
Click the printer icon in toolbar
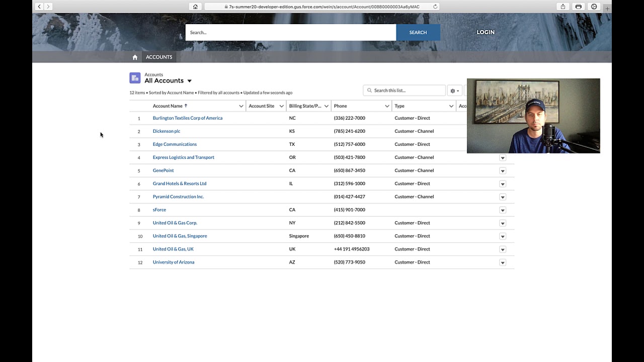[x=579, y=7]
